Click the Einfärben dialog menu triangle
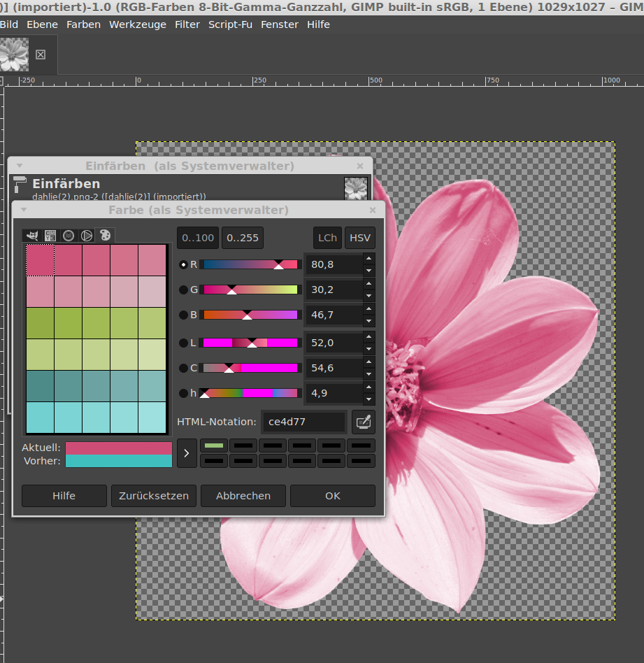The height and width of the screenshot is (663, 644). coord(20,166)
